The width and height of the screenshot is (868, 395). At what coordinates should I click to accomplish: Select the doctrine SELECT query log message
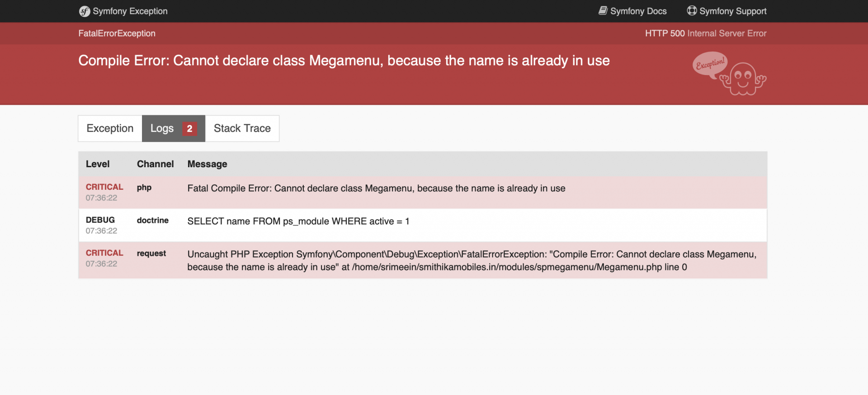pyautogui.click(x=298, y=221)
